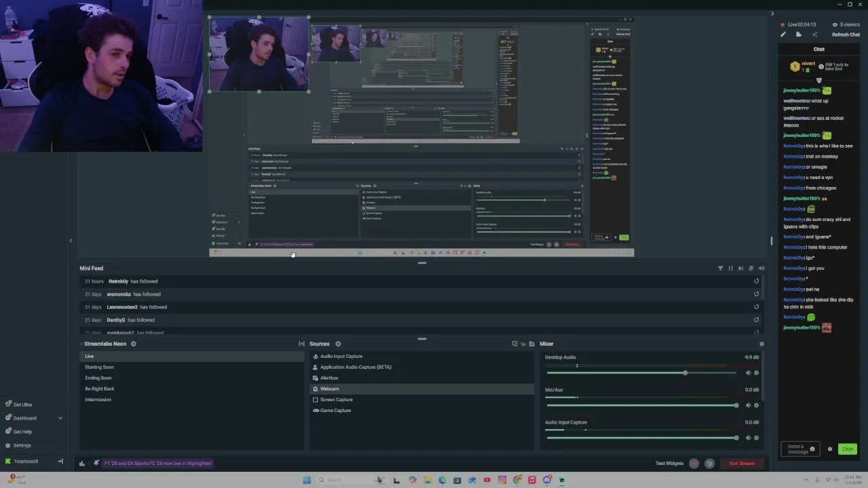Viewport: 868px width, 488px height.
Task: Open the emoji picker in chat box
Action: (812, 449)
